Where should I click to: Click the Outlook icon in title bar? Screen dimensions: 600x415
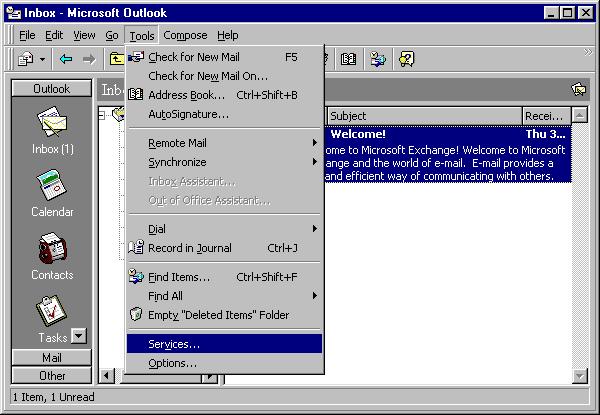point(14,13)
